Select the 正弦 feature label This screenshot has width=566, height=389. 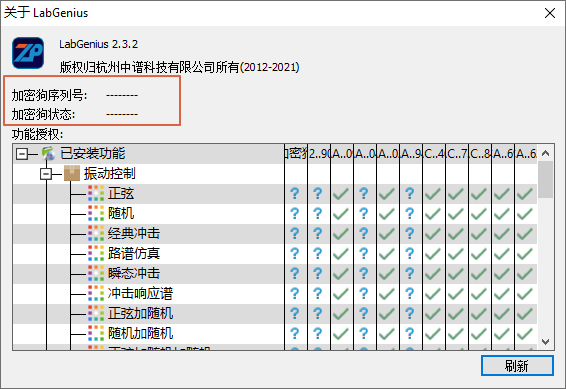coord(121,194)
